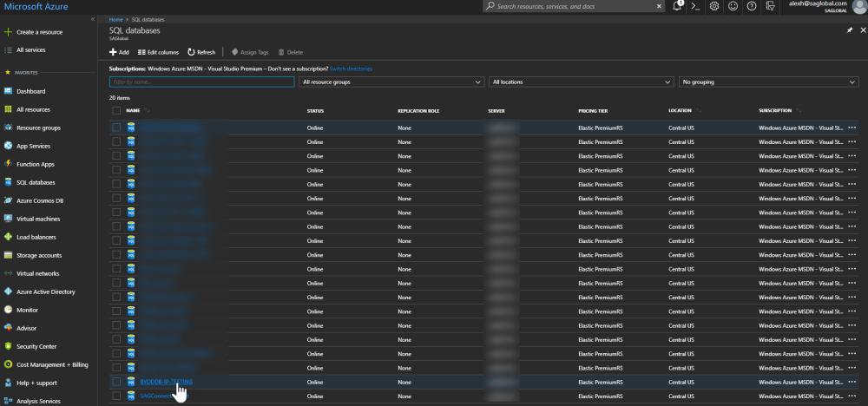Open the help question mark icon
The height and width of the screenshot is (406, 868).
point(751,6)
